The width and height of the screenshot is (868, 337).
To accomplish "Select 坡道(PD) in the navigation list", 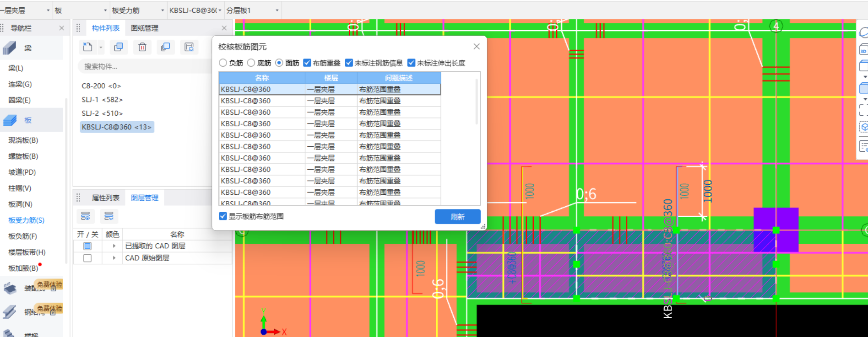I will pyautogui.click(x=22, y=172).
